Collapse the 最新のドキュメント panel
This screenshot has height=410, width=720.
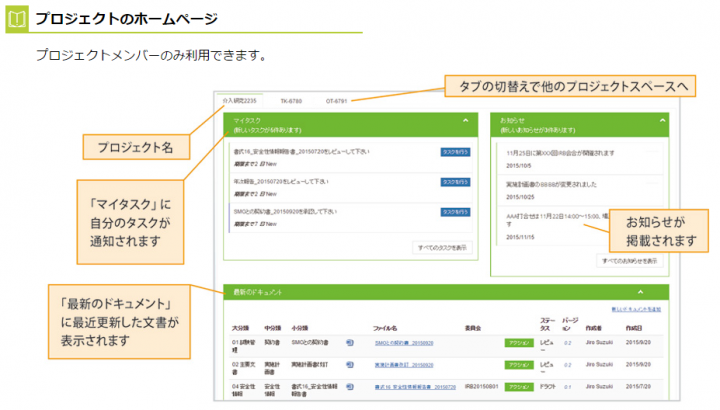click(640, 292)
